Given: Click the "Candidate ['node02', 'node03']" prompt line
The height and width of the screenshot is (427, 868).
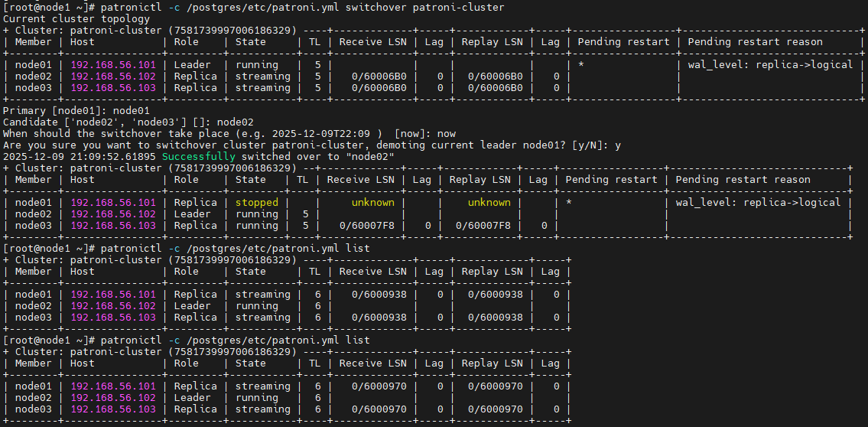Looking at the screenshot, I should (x=128, y=122).
